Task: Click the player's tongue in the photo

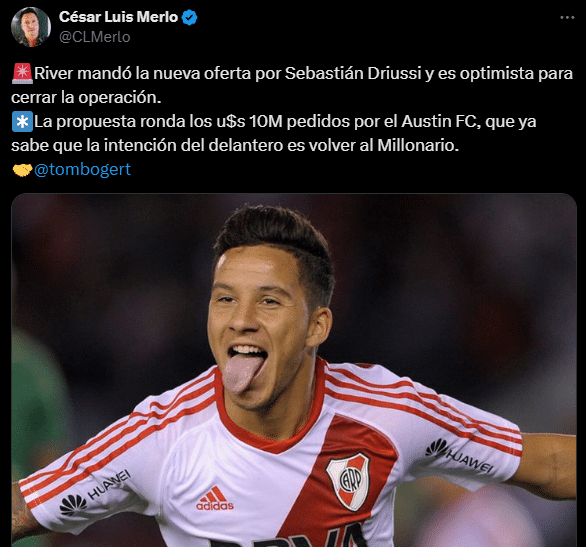Action: [243, 373]
